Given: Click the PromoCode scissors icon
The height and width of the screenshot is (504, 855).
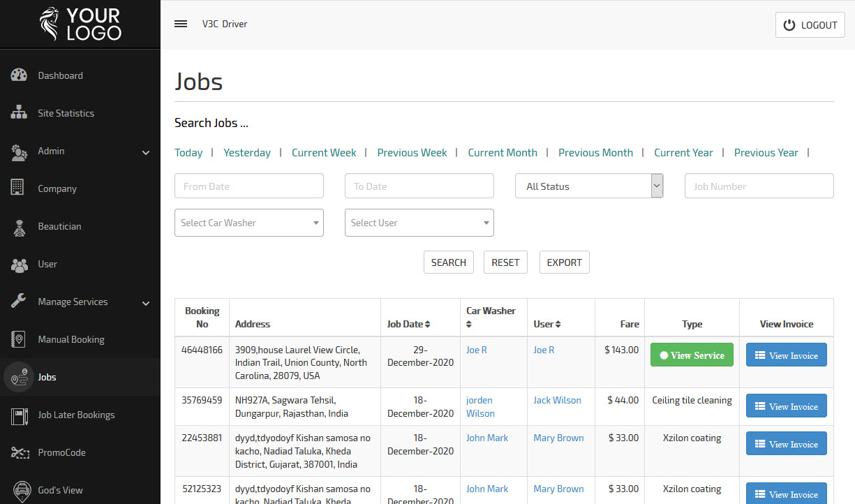Looking at the screenshot, I should pos(19,452).
